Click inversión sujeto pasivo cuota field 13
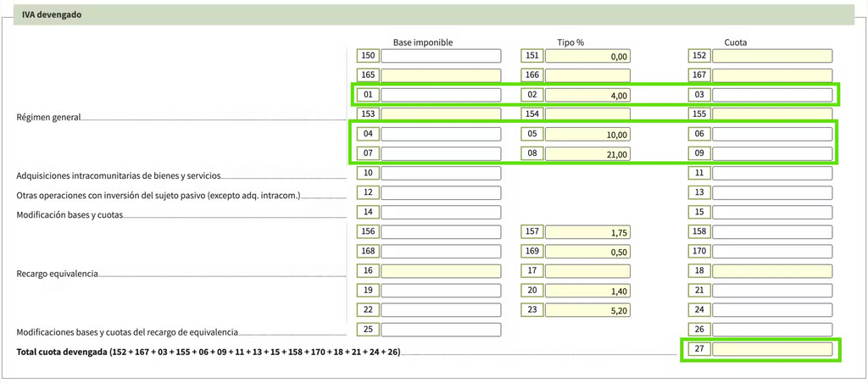Viewport: 868px width, 383px height. click(772, 192)
